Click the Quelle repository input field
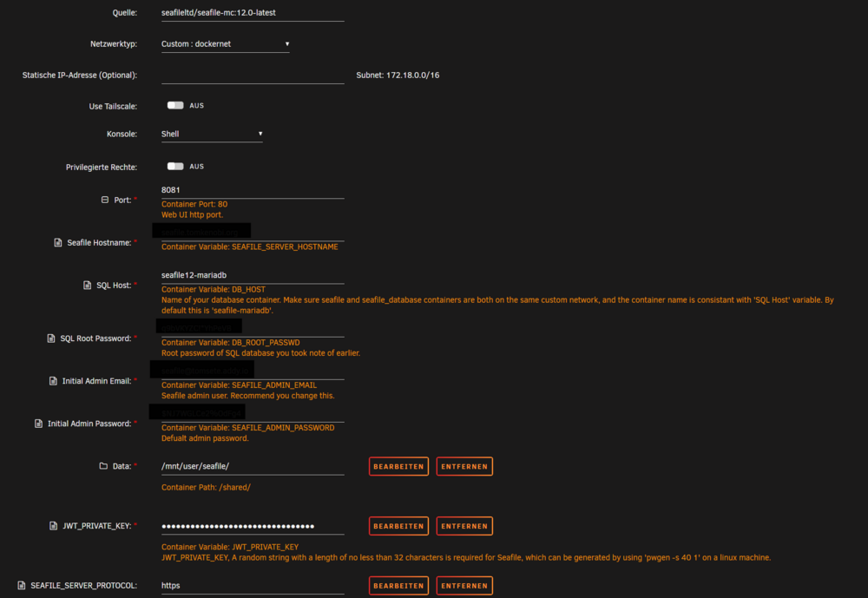The width and height of the screenshot is (868, 598). pyautogui.click(x=253, y=13)
